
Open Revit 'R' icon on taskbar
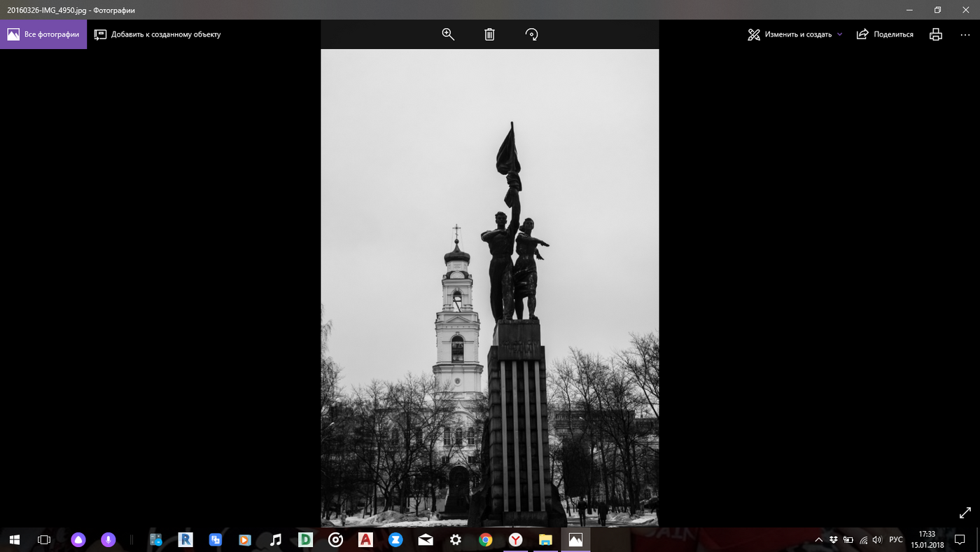click(x=185, y=539)
